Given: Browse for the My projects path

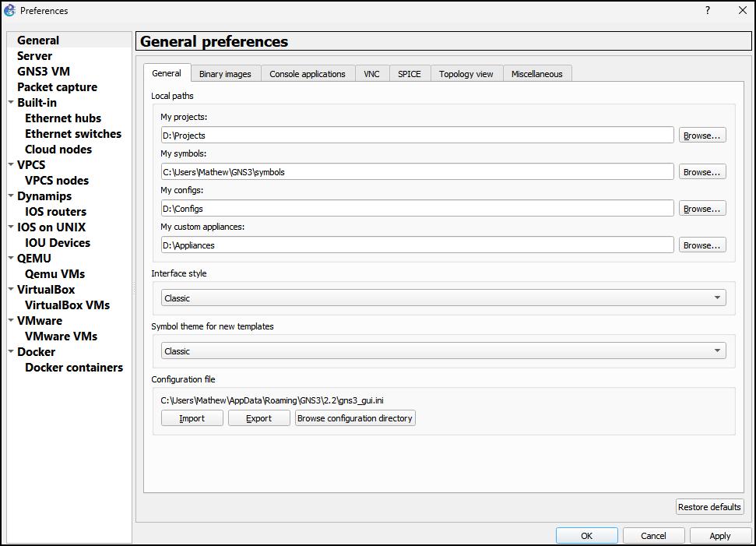Looking at the screenshot, I should [702, 136].
